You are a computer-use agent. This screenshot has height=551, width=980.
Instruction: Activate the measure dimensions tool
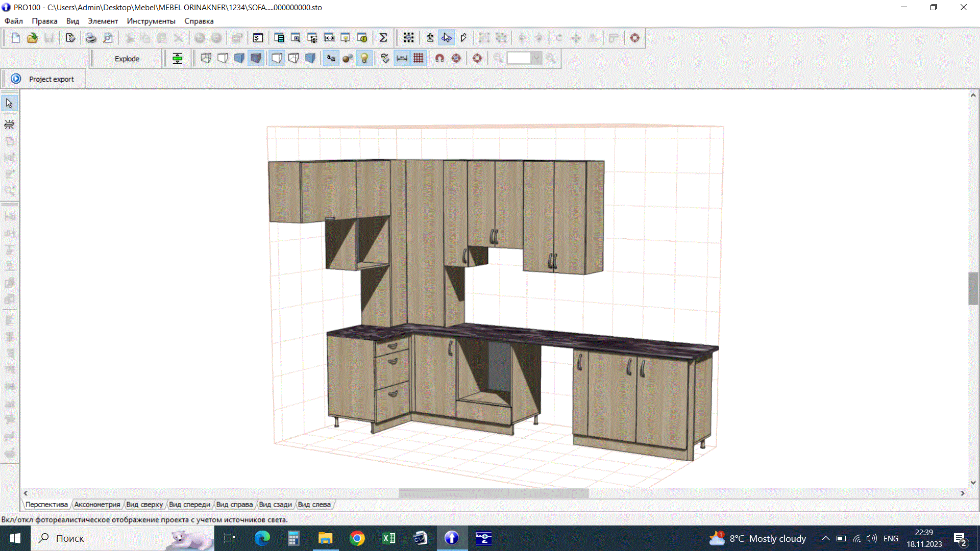pyautogui.click(x=401, y=58)
